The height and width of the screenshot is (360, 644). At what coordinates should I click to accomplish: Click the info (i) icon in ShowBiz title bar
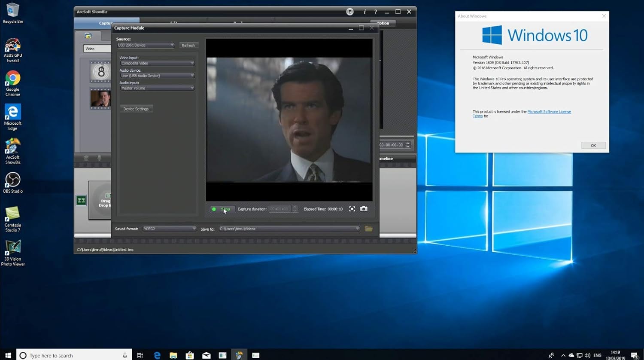(365, 12)
